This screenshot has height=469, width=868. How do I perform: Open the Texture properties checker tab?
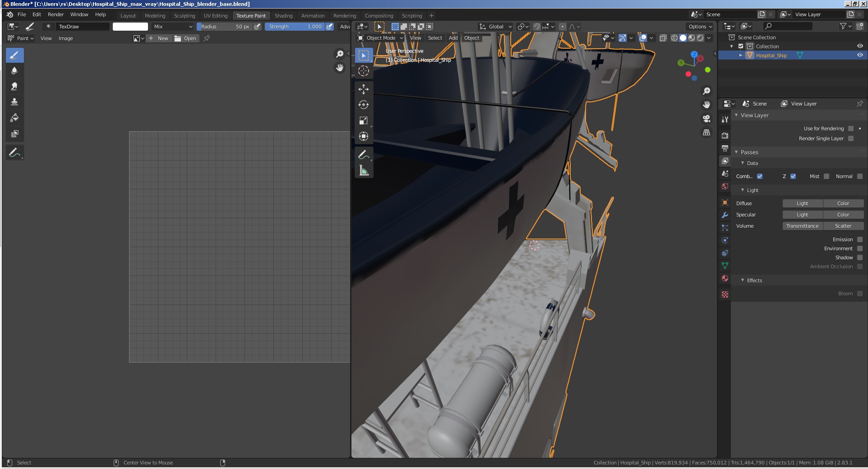tap(725, 294)
